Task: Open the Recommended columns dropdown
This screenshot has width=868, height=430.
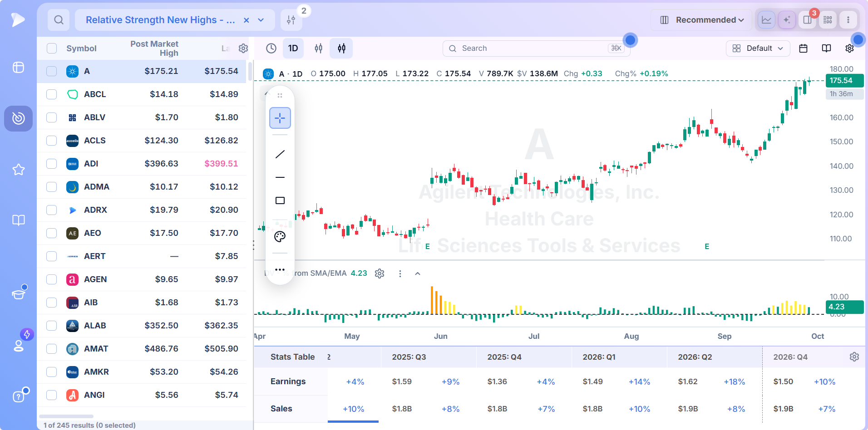Action: [x=701, y=20]
